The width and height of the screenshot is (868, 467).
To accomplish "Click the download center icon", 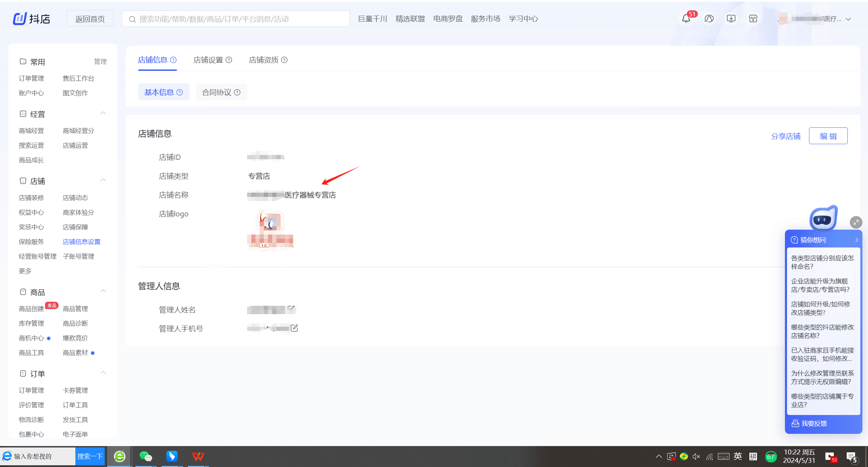I will (731, 19).
